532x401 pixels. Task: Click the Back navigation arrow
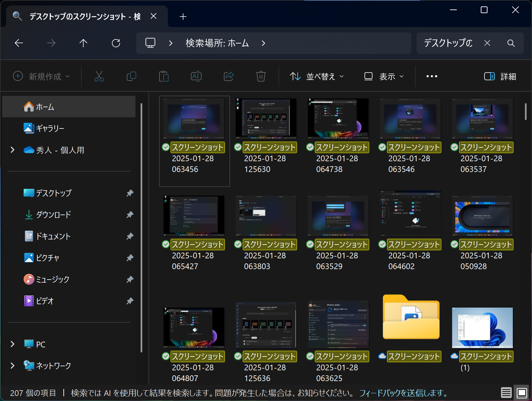(19, 43)
